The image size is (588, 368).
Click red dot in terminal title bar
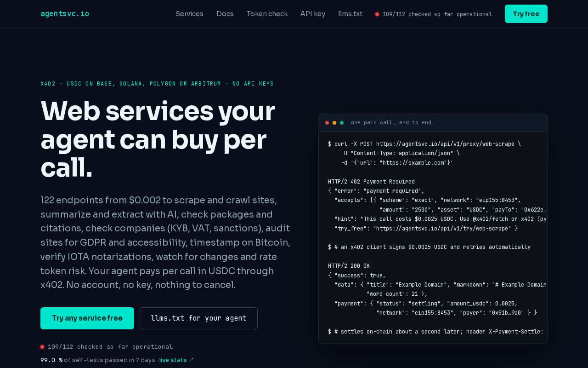[327, 123]
